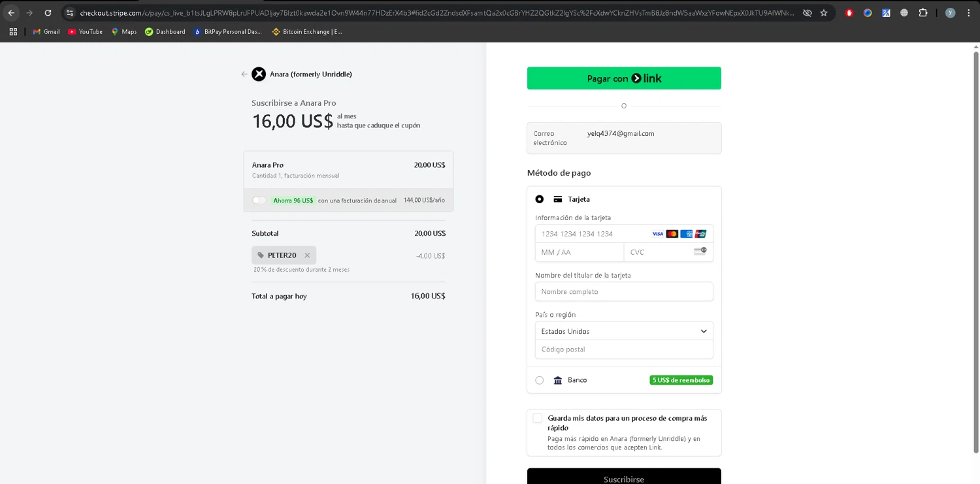
Task: Pay with Link green button
Action: pos(624,78)
